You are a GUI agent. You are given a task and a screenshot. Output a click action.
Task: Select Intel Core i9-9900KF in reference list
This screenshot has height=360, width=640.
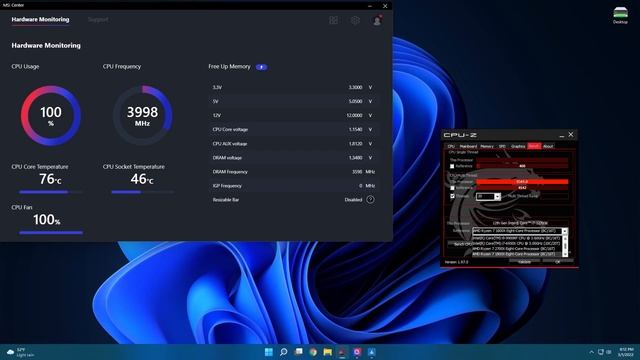click(517, 238)
